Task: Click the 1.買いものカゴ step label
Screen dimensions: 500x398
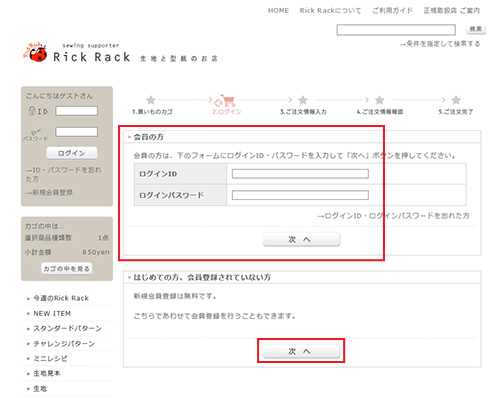Action: pyautogui.click(x=153, y=112)
